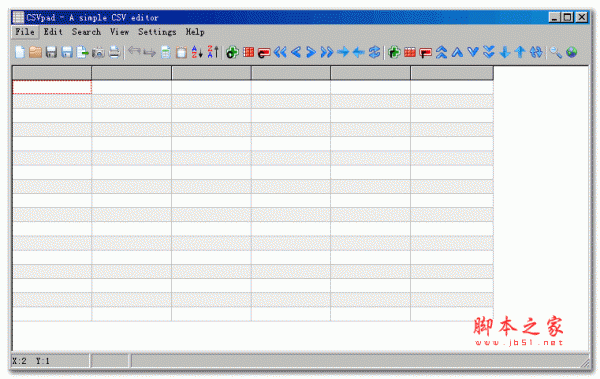Swap columns with the circular arrows icon

pos(374,52)
